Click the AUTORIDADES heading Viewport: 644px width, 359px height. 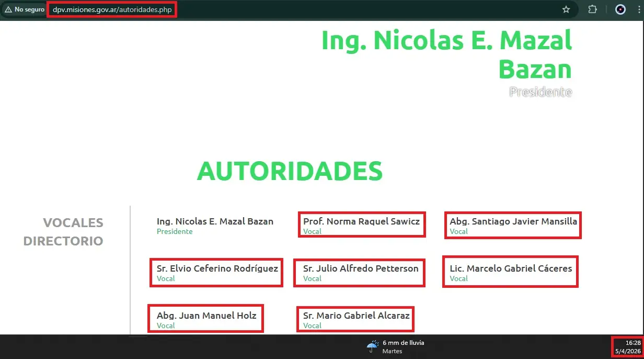[290, 171]
